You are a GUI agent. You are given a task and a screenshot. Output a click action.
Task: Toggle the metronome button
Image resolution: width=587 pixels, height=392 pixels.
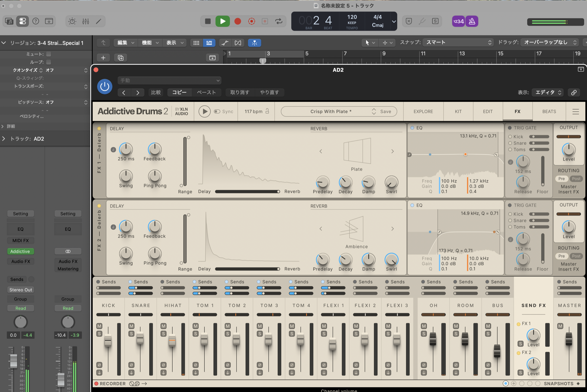click(x=472, y=21)
